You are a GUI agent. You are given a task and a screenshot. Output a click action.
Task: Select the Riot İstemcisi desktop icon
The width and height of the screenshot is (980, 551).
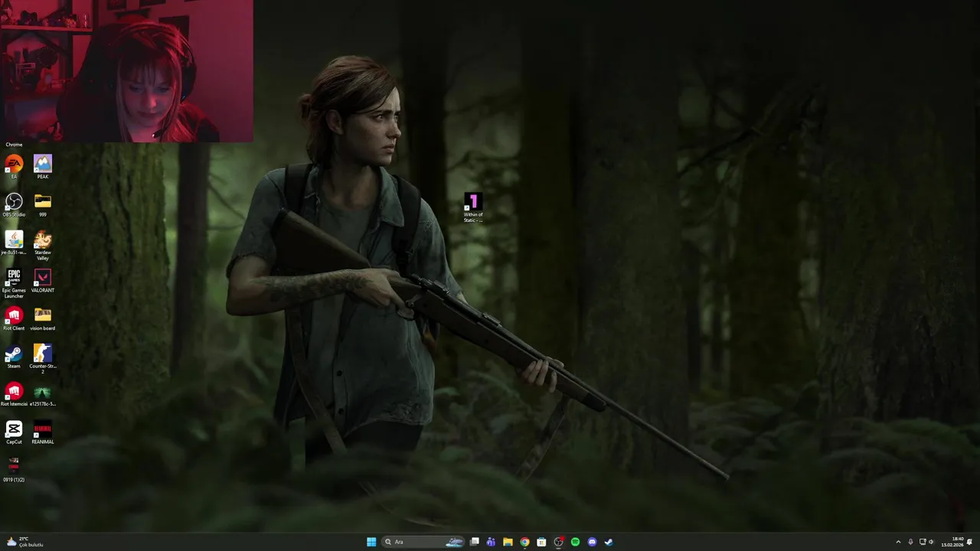pyautogui.click(x=14, y=393)
